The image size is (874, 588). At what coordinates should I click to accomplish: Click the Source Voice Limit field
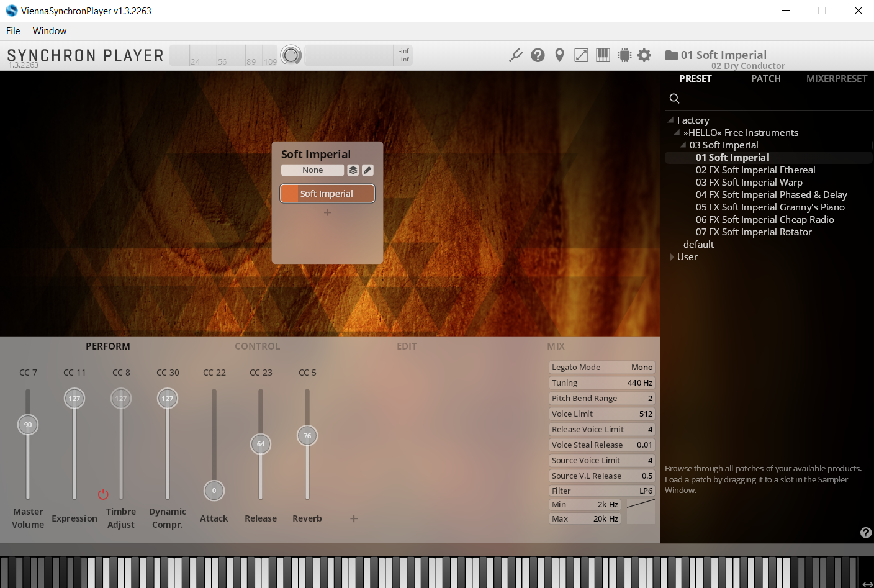pos(602,461)
